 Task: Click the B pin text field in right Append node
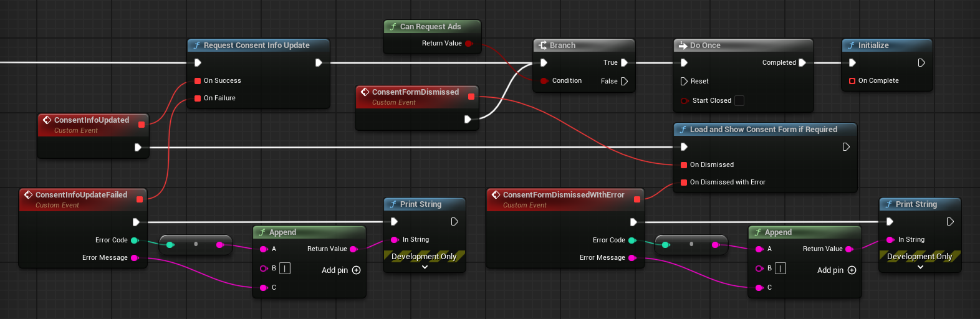tap(781, 269)
